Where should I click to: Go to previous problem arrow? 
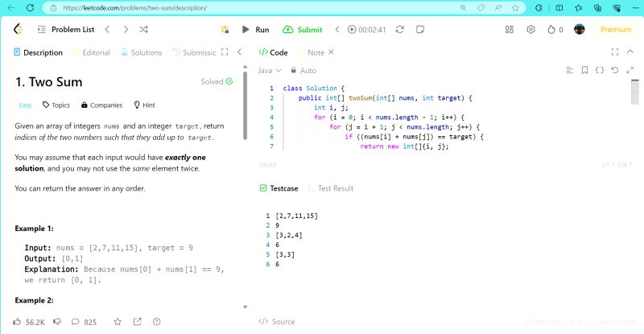click(107, 30)
